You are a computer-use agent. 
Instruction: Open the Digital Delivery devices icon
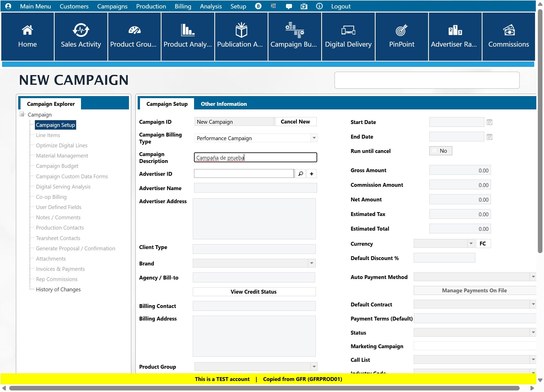pyautogui.click(x=348, y=30)
